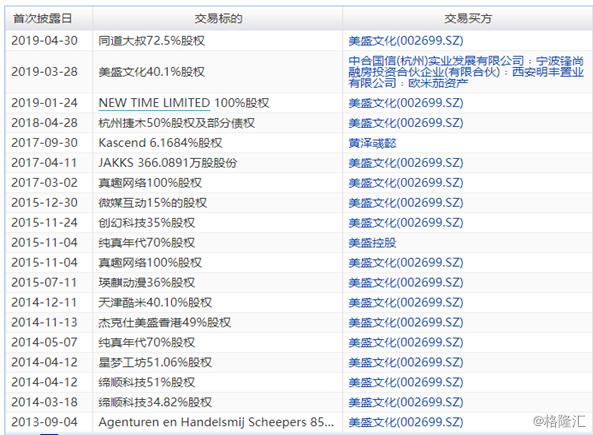Select the date 2015-12-30
Image resolution: width=593 pixels, height=435 pixels.
[x=44, y=203]
